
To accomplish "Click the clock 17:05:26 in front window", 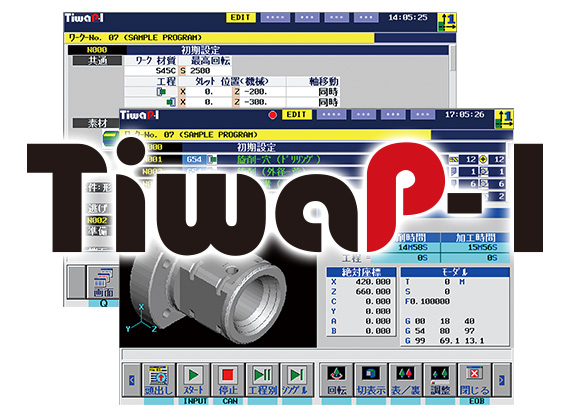I will pyautogui.click(x=464, y=115).
